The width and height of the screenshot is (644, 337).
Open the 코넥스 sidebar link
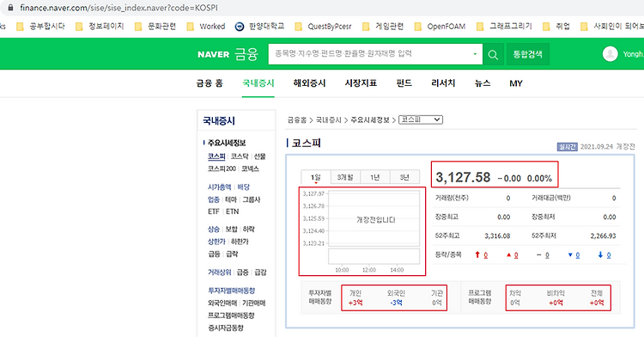click(250, 168)
